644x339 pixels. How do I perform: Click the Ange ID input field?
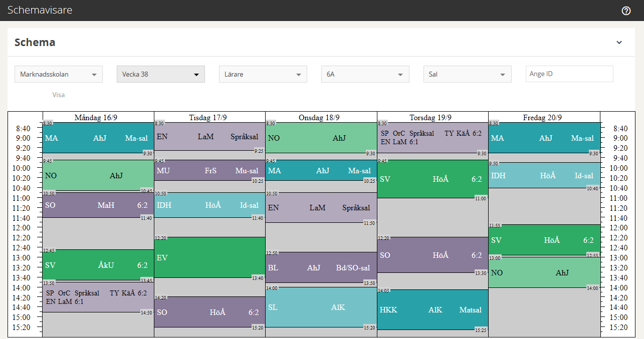[569, 74]
